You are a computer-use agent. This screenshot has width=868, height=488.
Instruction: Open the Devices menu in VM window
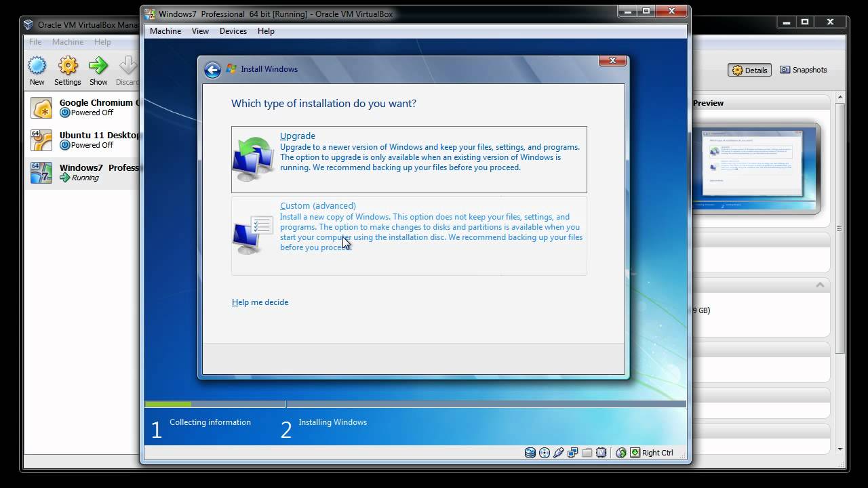(x=233, y=31)
